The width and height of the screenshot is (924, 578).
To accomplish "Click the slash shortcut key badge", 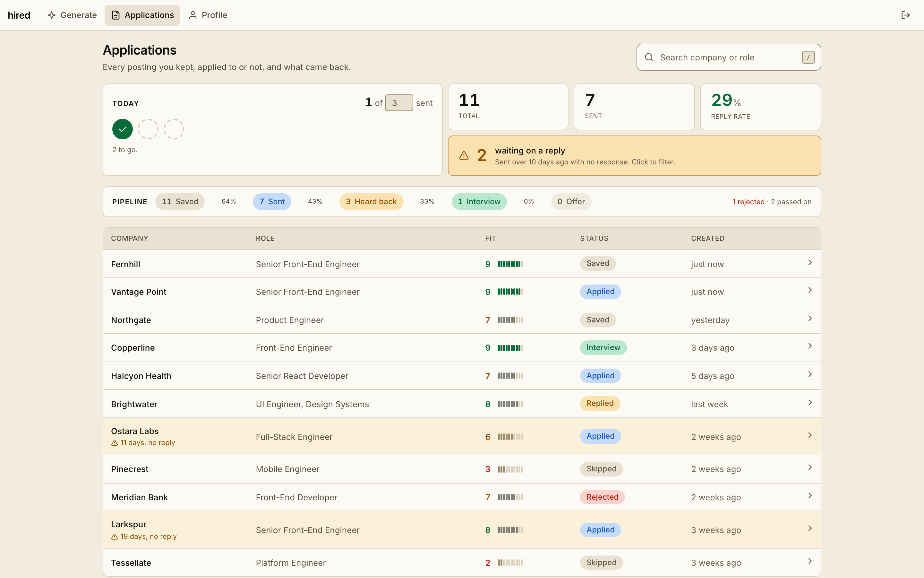I will [808, 57].
